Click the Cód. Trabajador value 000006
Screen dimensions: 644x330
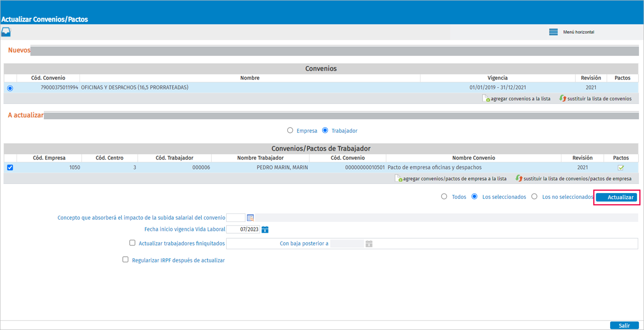(x=201, y=167)
